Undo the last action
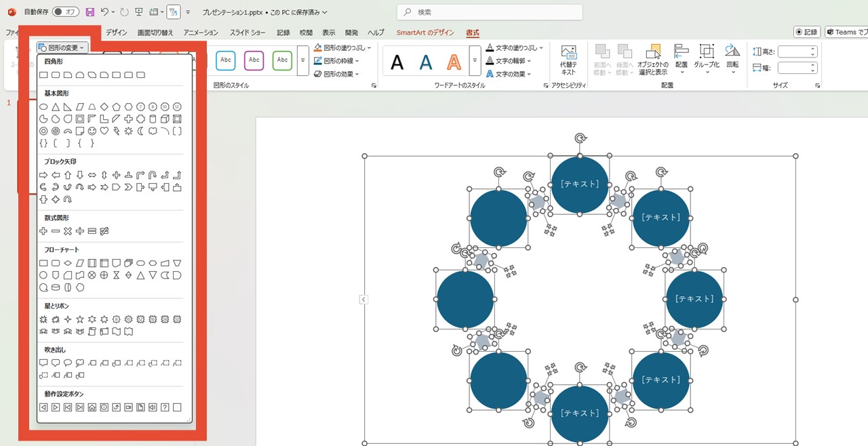Screen dimensions: 868x446 (x=104, y=12)
